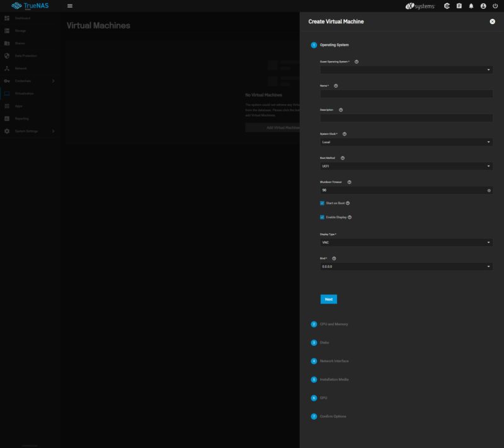Expand the System Clock dropdown

(406, 142)
